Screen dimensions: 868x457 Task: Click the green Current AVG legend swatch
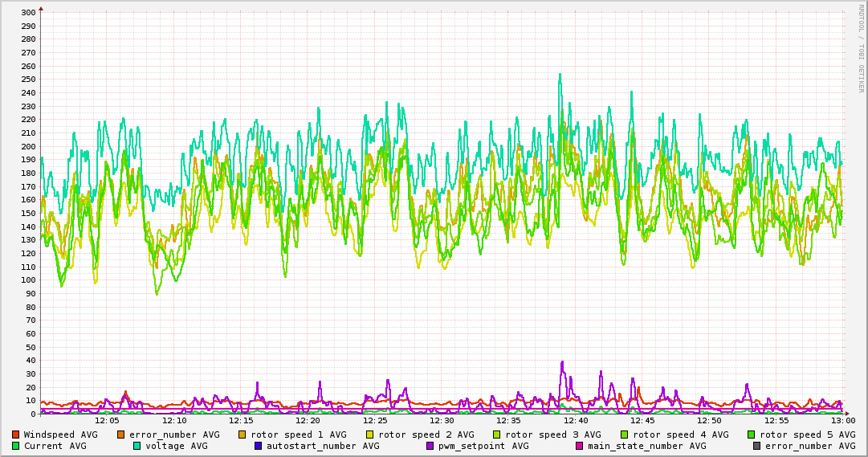pyautogui.click(x=15, y=446)
